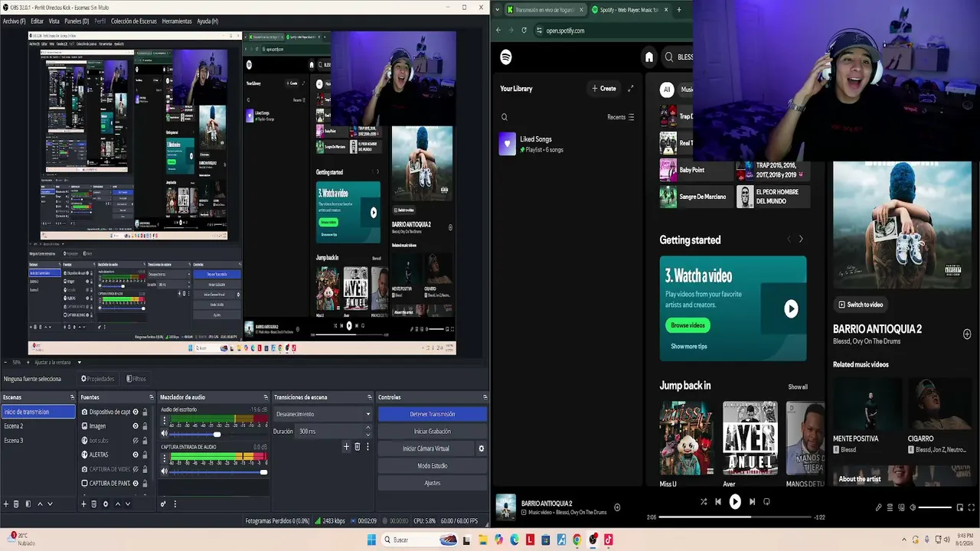Reload the Spotify browser page
The image size is (980, 551).
(524, 31)
